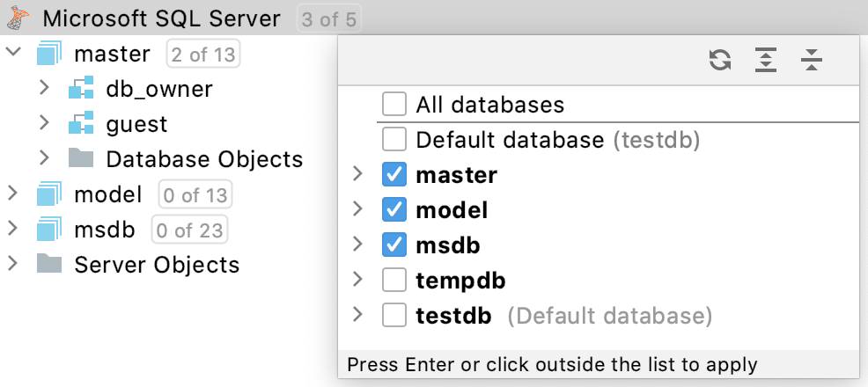
Task: Expand the msdb database in tree
Action: 12,229
